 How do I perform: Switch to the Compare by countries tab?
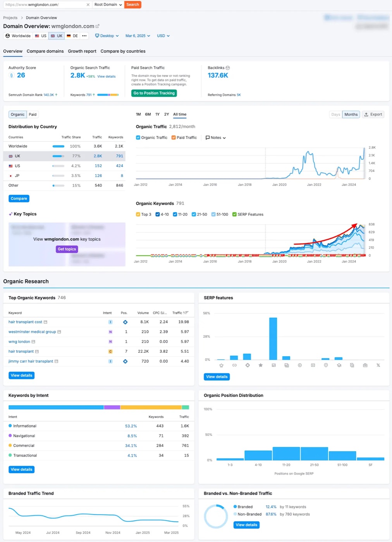click(x=123, y=51)
